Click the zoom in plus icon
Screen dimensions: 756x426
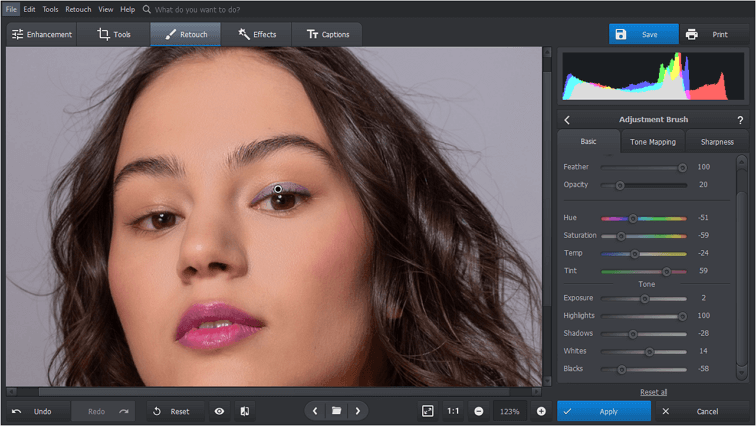point(541,411)
